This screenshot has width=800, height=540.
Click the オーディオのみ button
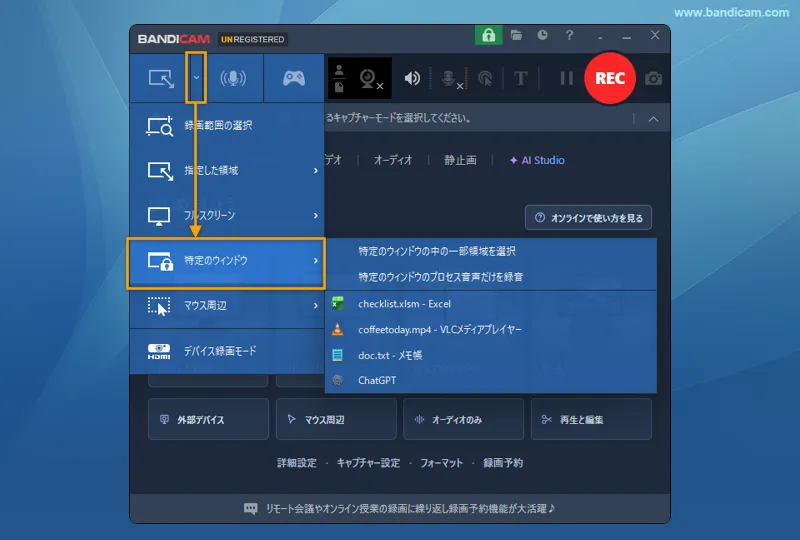pos(463,420)
